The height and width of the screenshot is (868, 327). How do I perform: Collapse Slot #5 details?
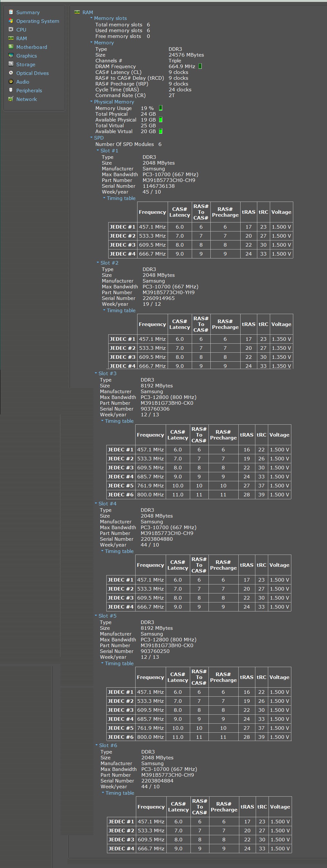tap(96, 615)
